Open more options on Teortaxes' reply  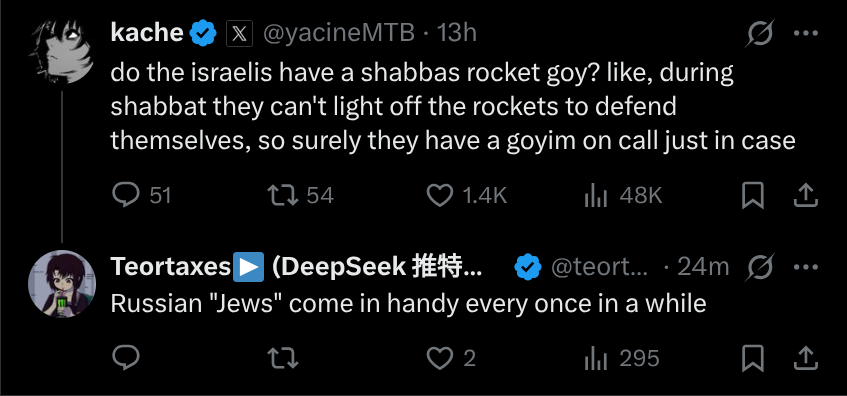coord(805,267)
